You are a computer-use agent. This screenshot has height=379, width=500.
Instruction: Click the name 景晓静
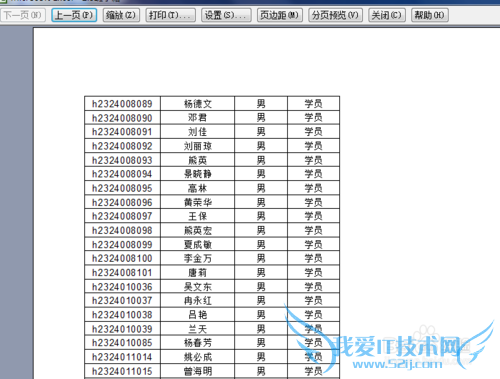(198, 174)
